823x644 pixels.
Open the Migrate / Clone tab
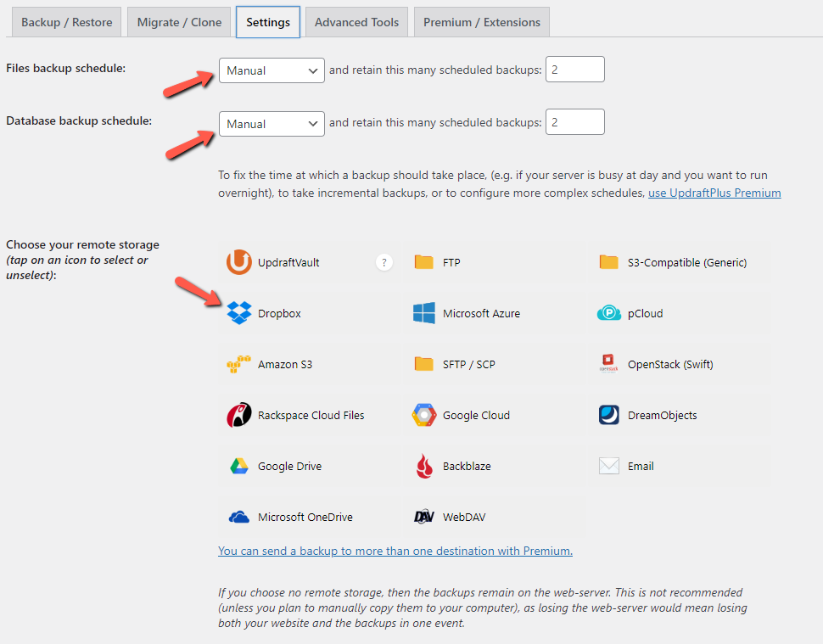click(179, 22)
